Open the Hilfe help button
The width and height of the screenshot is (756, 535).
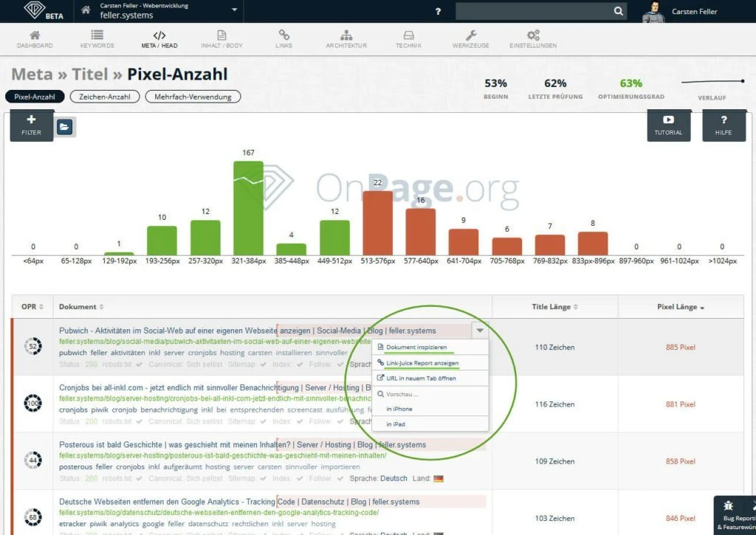pyautogui.click(x=724, y=125)
